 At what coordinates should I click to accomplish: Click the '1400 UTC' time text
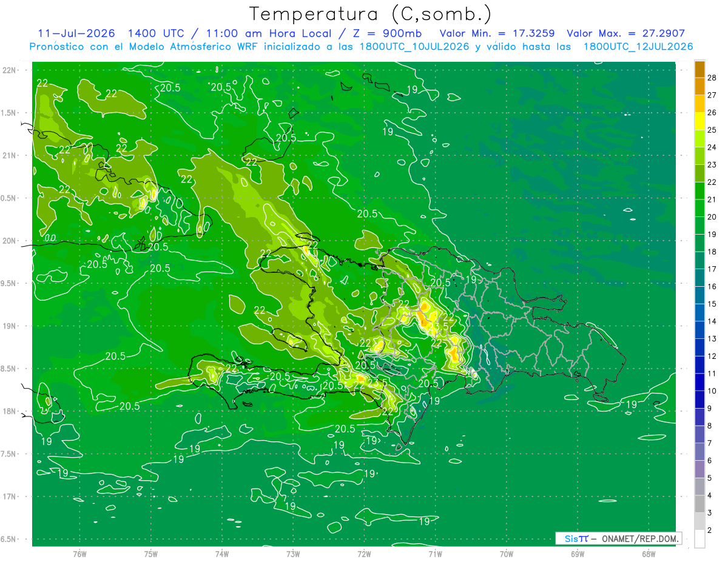(157, 33)
